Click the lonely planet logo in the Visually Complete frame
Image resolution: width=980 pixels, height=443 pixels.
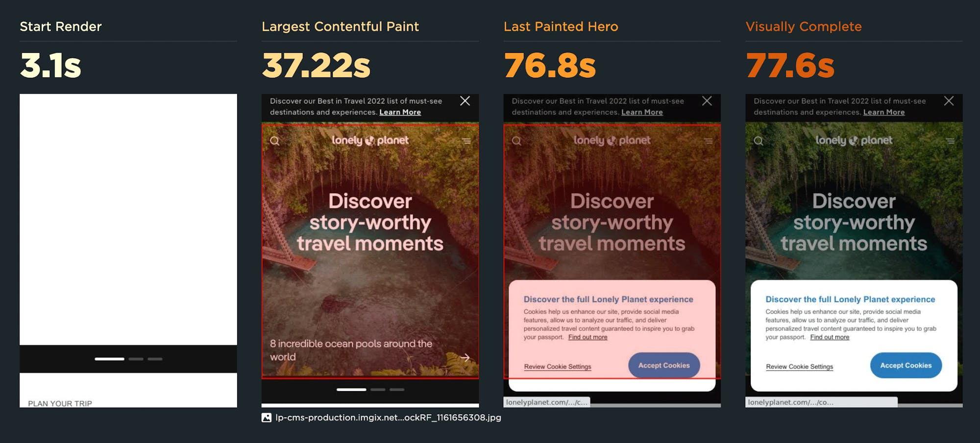(x=854, y=140)
